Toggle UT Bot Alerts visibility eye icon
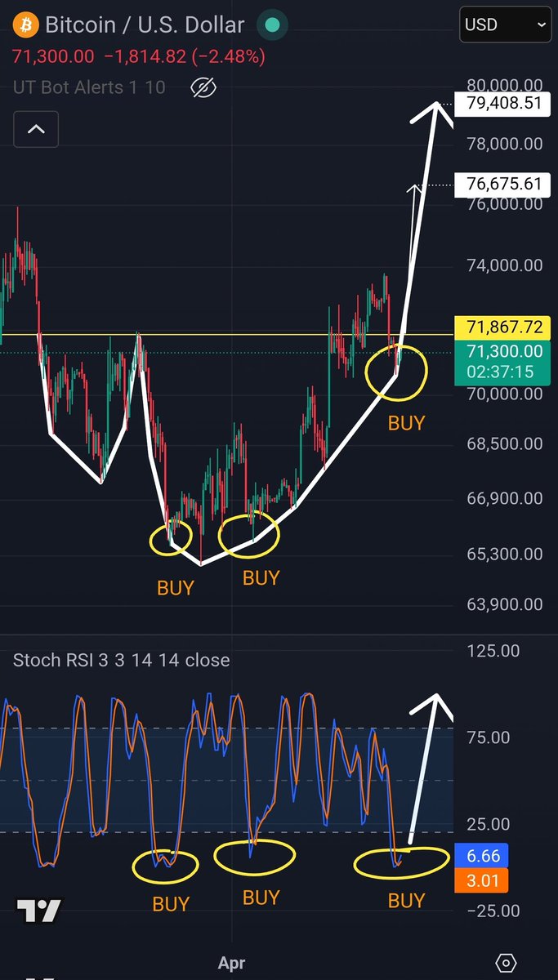 point(203,87)
